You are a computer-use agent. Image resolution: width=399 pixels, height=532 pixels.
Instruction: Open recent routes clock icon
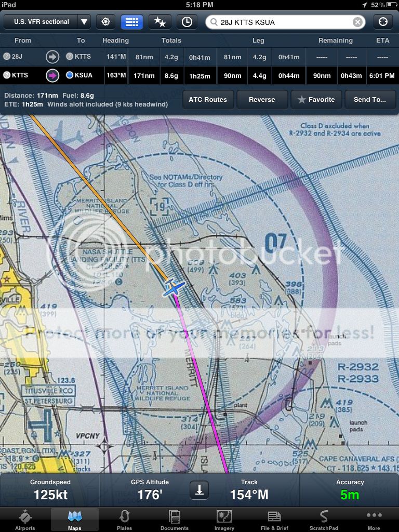(187, 22)
